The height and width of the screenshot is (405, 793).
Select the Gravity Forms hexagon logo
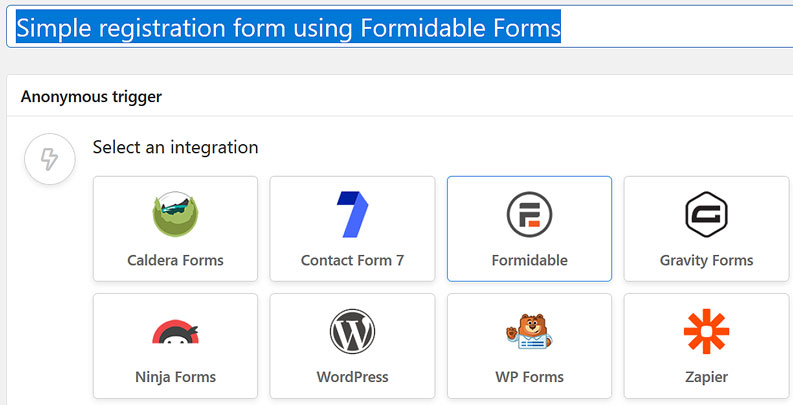(x=707, y=214)
